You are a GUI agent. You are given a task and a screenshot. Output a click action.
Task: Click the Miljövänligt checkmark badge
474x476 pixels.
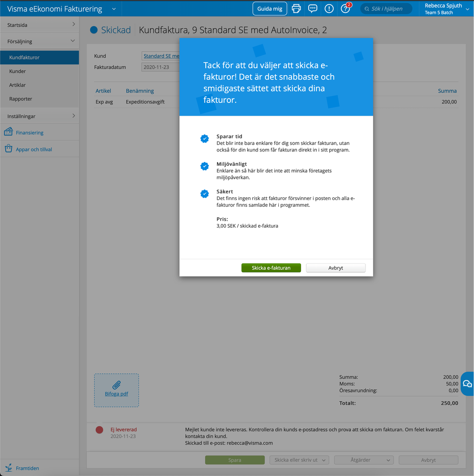(204, 166)
